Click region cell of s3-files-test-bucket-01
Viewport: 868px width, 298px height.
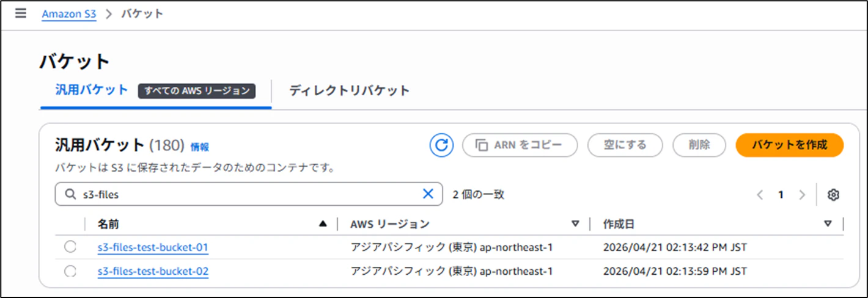coord(452,247)
